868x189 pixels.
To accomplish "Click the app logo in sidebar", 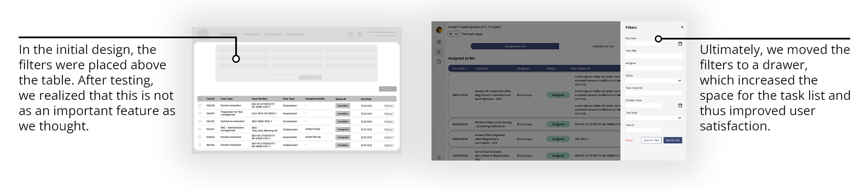I will click(x=439, y=30).
